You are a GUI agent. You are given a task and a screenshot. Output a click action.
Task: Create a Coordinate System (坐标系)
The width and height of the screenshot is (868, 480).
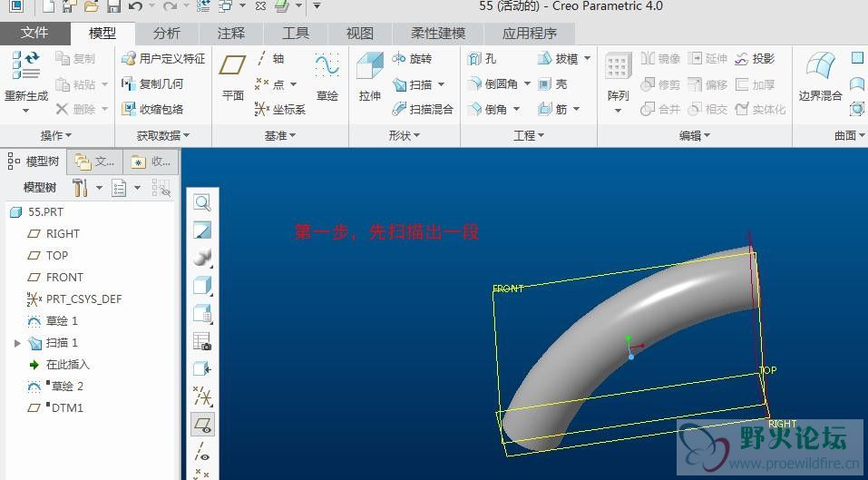coord(280,109)
